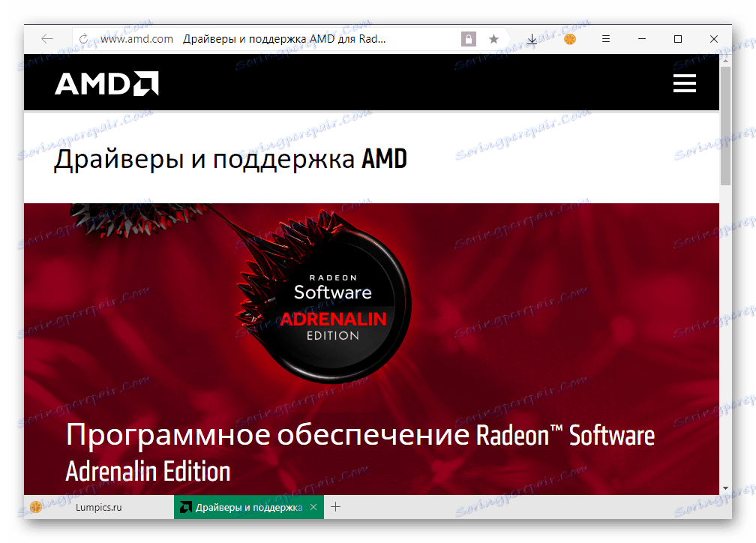756x543 pixels.
Task: Click the AMD logo to go home
Action: click(x=105, y=83)
